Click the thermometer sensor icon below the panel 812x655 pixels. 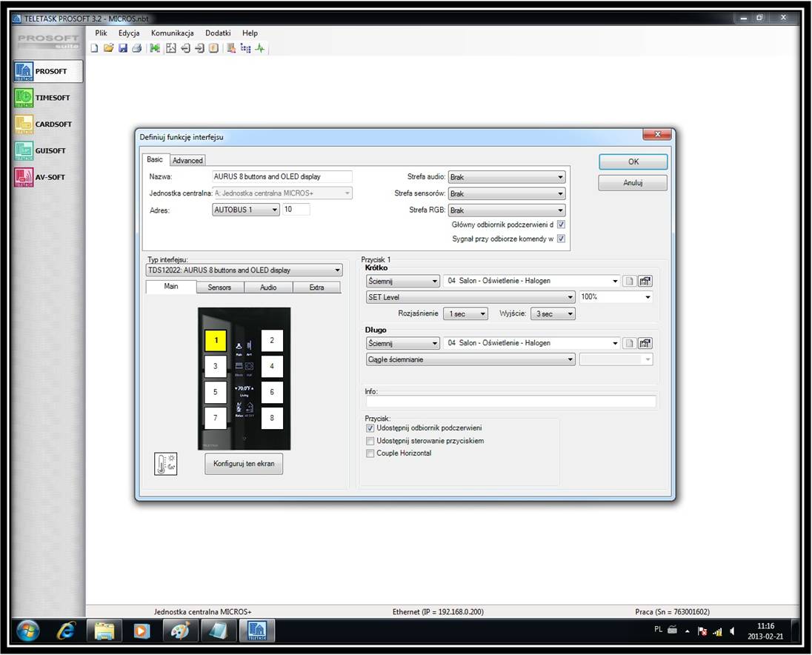coord(165,464)
